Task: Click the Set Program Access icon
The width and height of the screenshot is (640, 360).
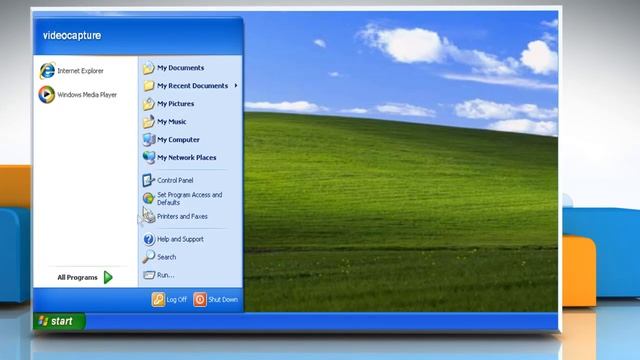Action: [148, 198]
